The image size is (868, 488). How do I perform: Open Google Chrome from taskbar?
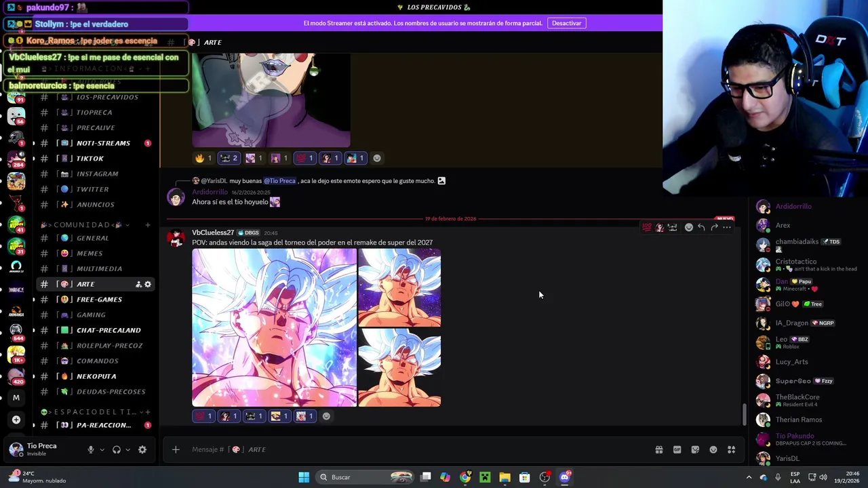[465, 477]
